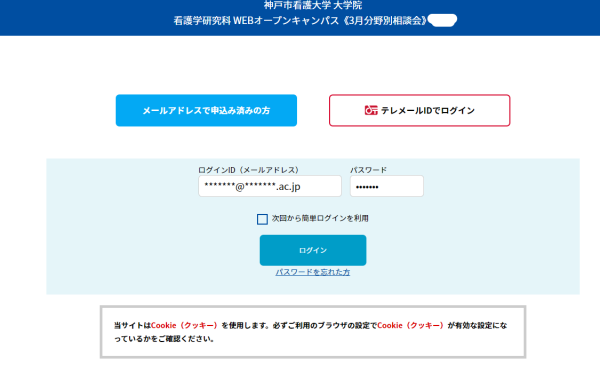Click the ログインID（メールアドレス） label

pyautogui.click(x=248, y=170)
